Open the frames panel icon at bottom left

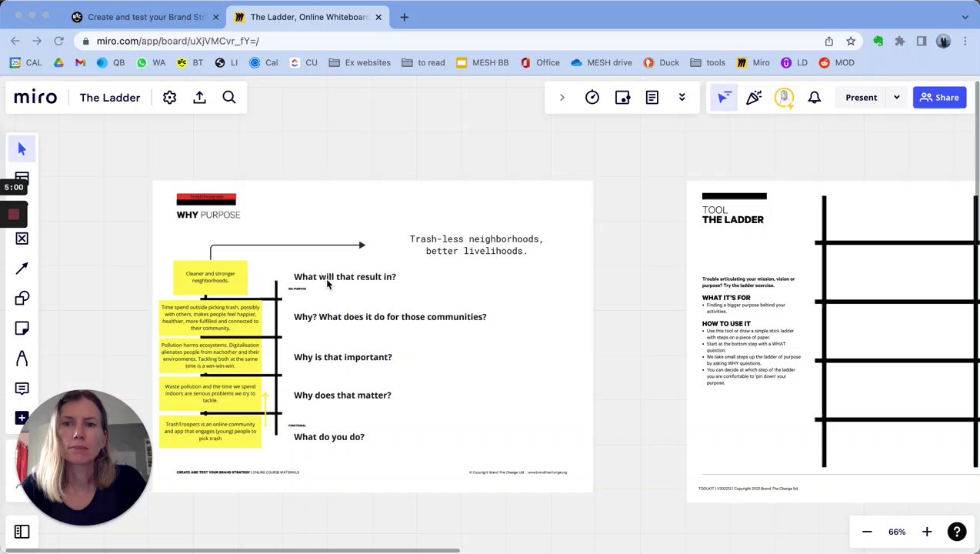[x=22, y=532]
